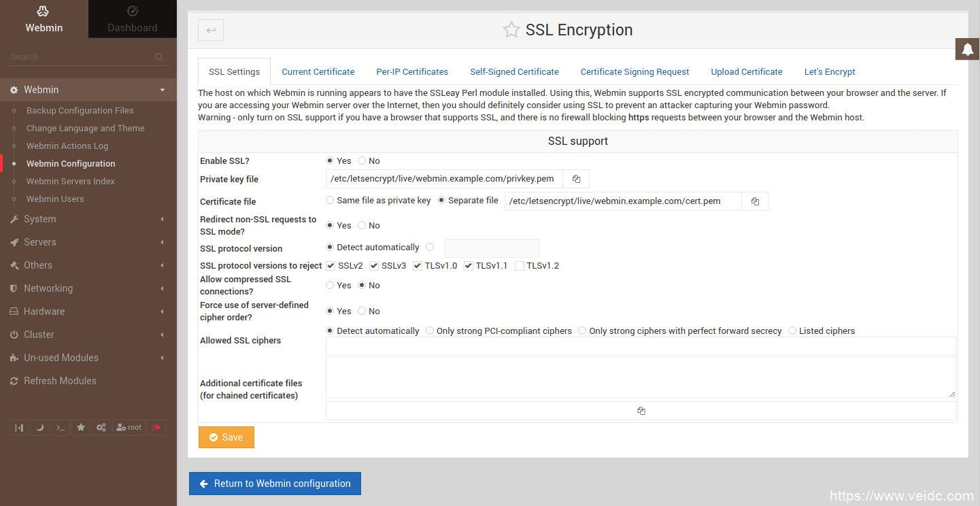Screen dimensions: 980x506
Task: Toggle night mode with the moon icon
Action: click(39, 428)
